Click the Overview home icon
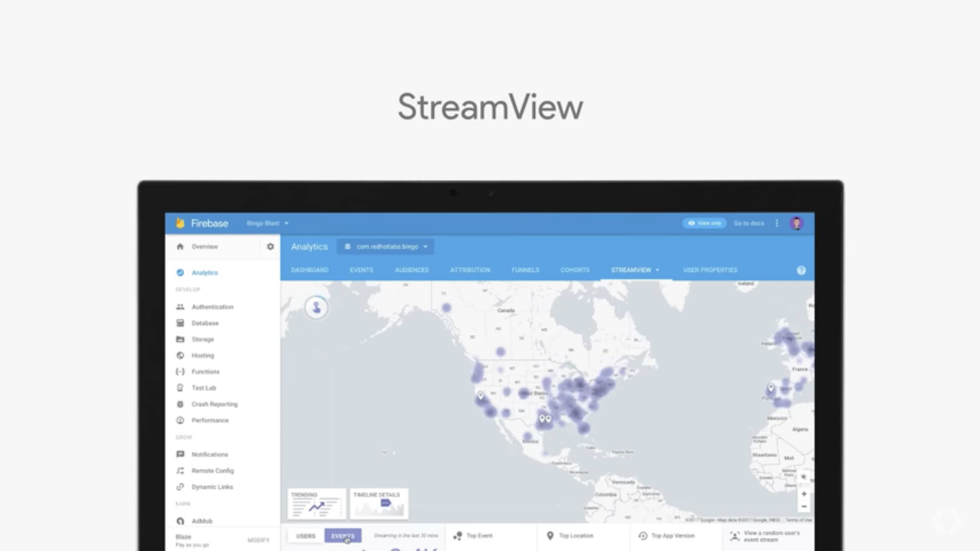 coord(180,247)
